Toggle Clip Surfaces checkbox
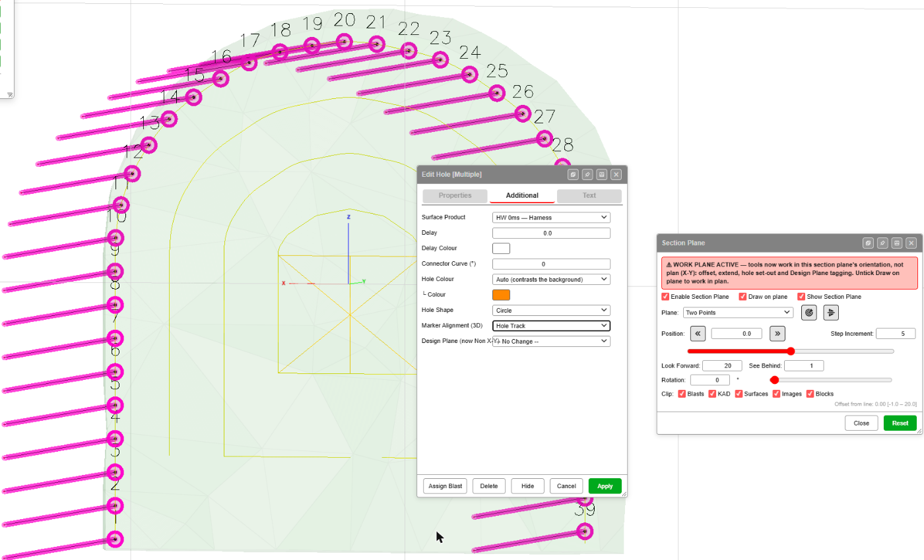The height and width of the screenshot is (560, 924). point(739,394)
